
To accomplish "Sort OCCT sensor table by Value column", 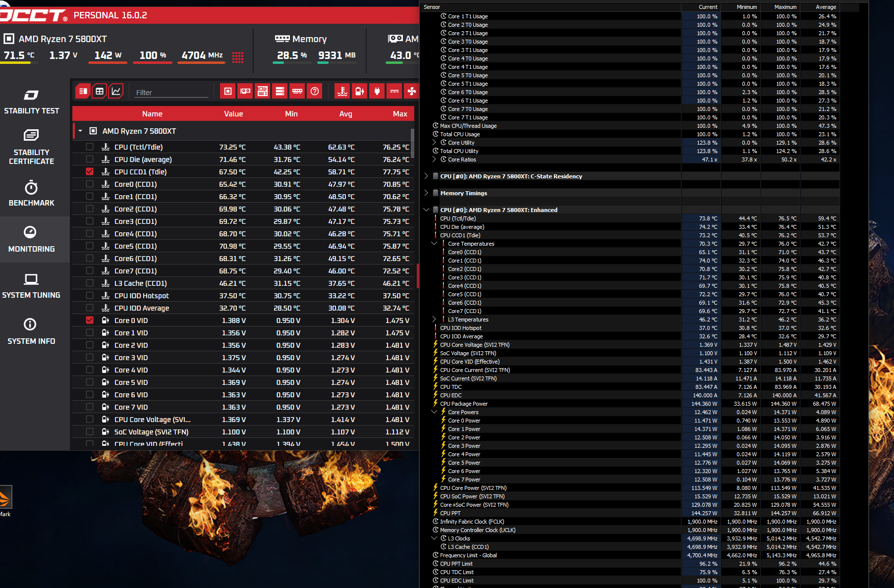I will [233, 114].
